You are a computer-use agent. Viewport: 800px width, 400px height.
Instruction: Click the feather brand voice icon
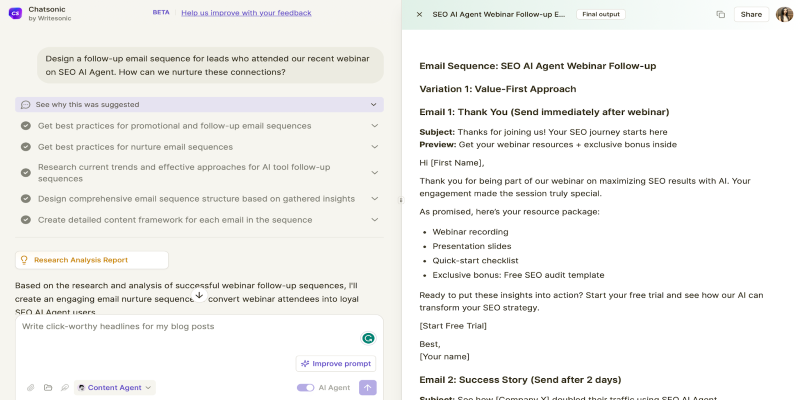(65, 388)
